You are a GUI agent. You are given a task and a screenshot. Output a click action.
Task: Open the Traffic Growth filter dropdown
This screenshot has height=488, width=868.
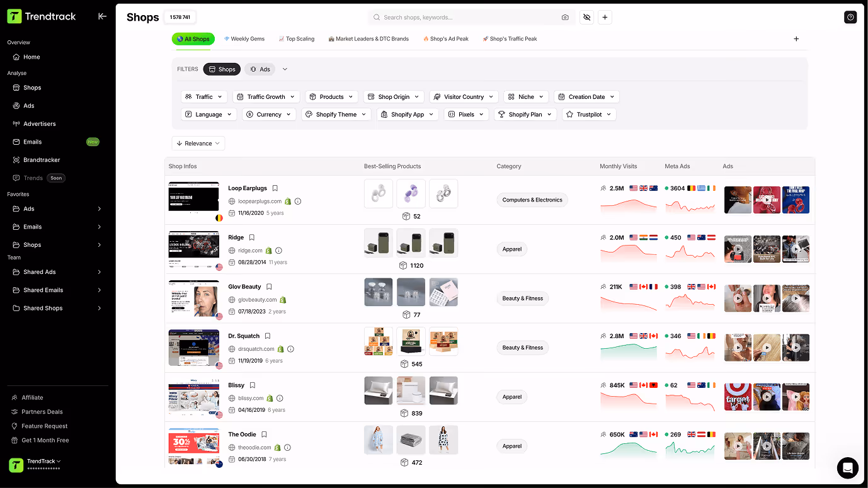click(x=266, y=97)
